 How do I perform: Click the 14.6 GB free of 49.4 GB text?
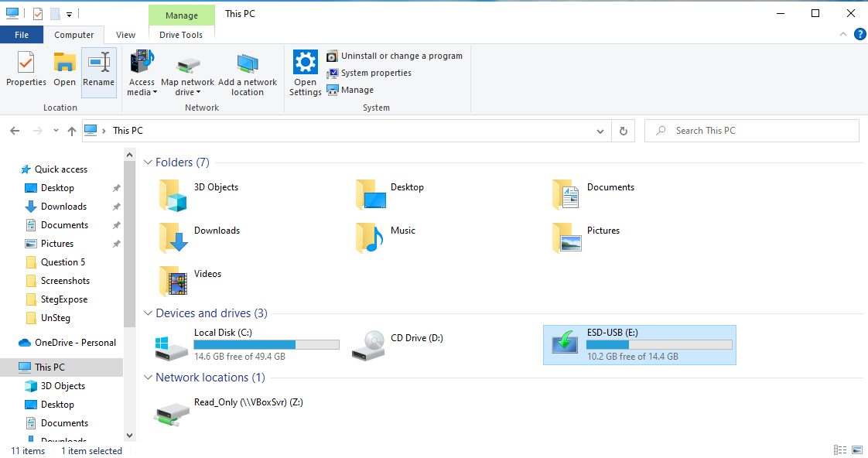point(240,357)
